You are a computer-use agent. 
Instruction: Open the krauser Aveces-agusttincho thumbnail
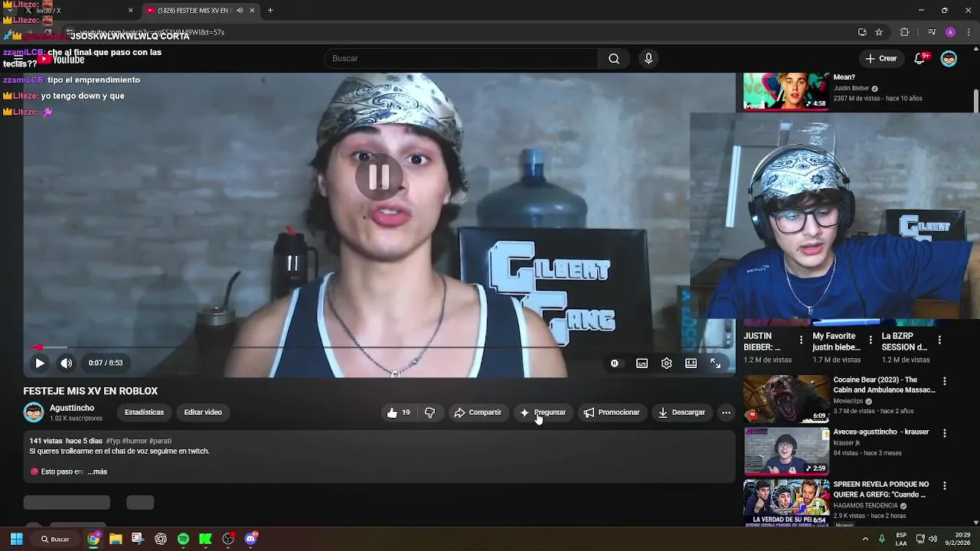(786, 451)
